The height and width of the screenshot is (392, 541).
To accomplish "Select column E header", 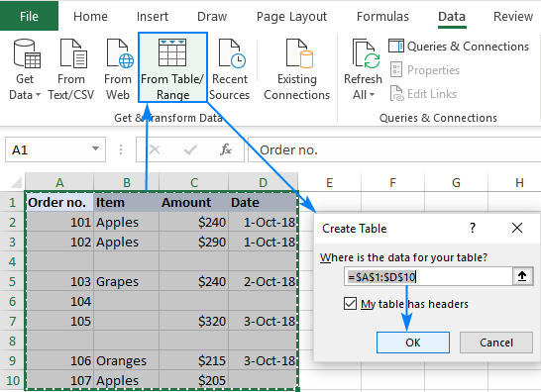I will coord(330,182).
